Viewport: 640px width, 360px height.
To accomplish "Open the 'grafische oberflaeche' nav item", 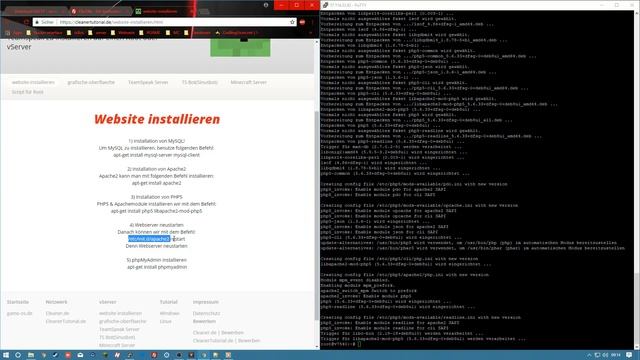I will (x=91, y=82).
